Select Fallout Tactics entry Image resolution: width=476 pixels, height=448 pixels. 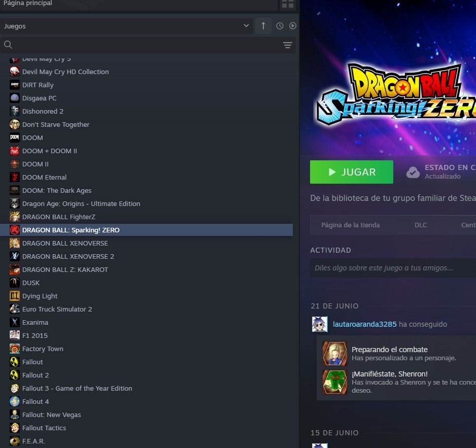pyautogui.click(x=146, y=428)
